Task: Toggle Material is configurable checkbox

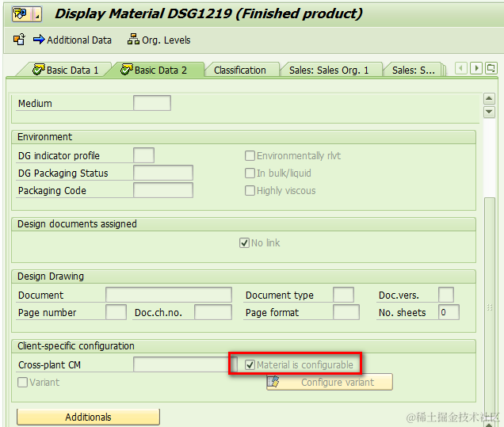Action: tap(250, 364)
